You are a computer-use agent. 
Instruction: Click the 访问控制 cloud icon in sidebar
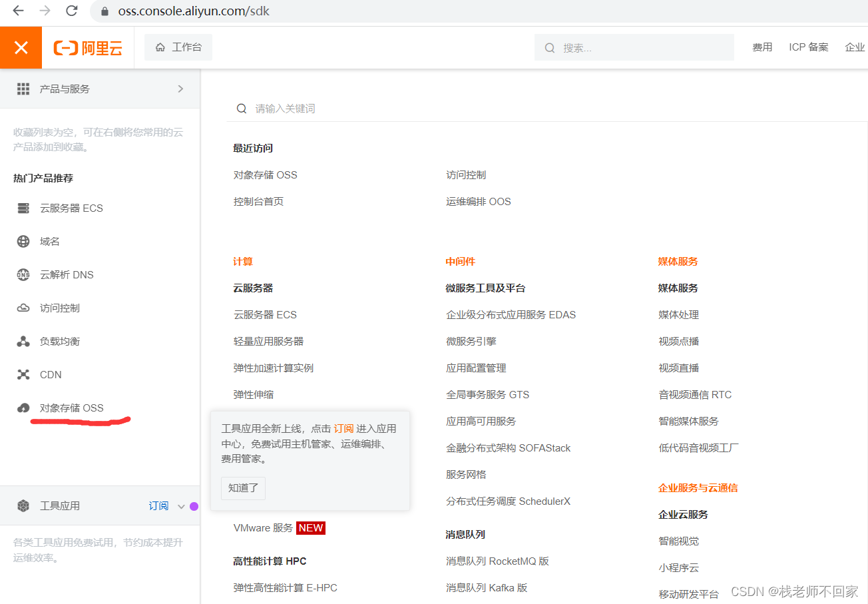pyautogui.click(x=23, y=308)
